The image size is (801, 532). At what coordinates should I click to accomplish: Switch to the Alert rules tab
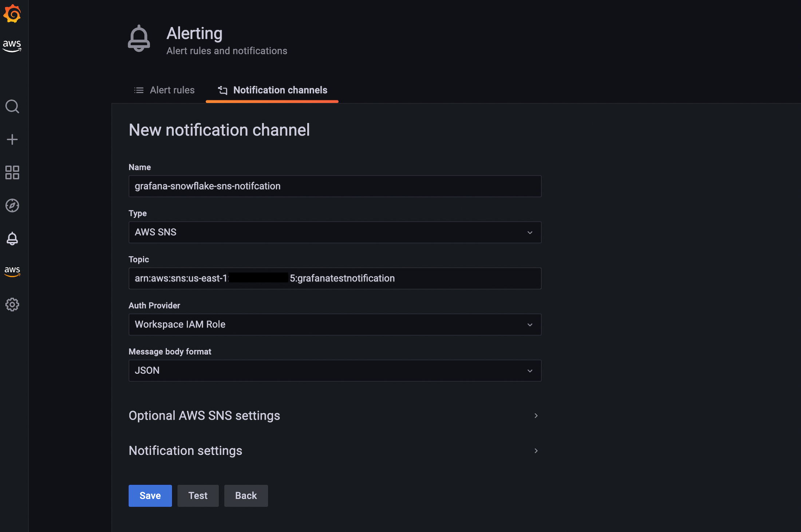pyautogui.click(x=164, y=90)
